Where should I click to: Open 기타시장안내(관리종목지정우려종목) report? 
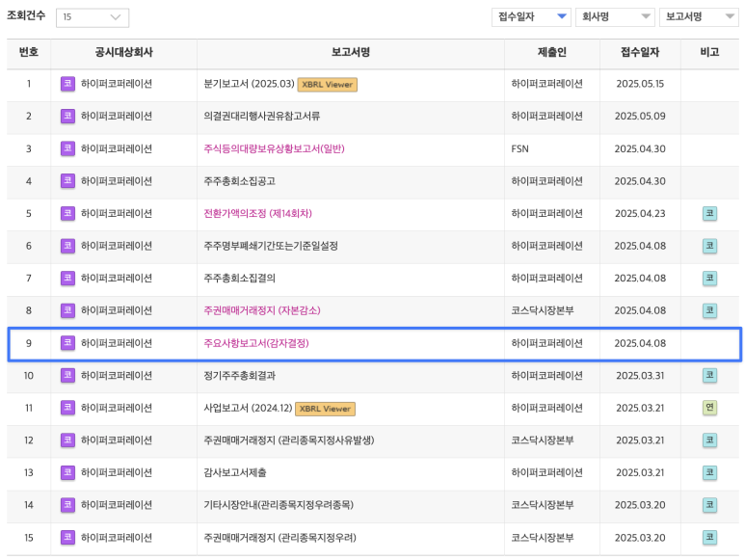coord(279,505)
